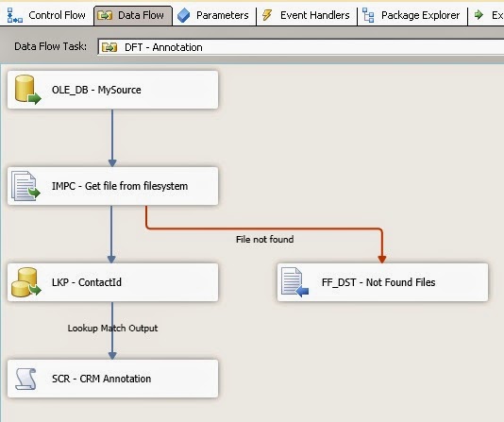
Task: Click the 'Data Flow Task:' label
Action: coord(50,46)
